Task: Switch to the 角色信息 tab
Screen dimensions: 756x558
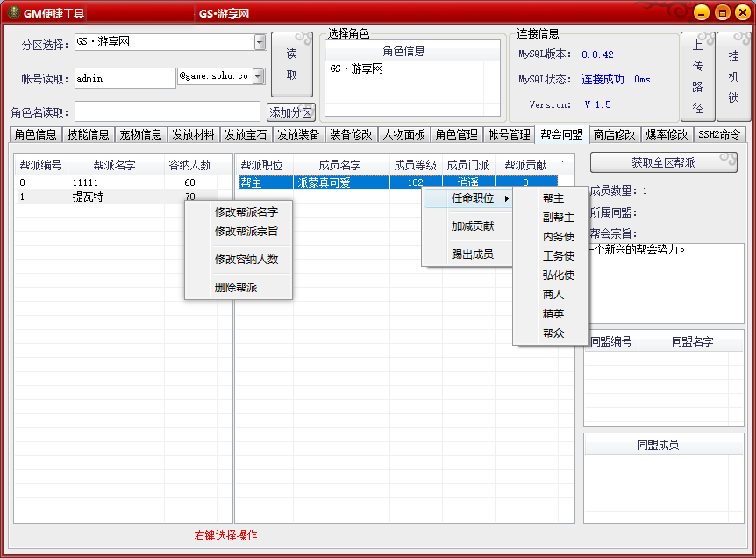Action: click(35, 135)
